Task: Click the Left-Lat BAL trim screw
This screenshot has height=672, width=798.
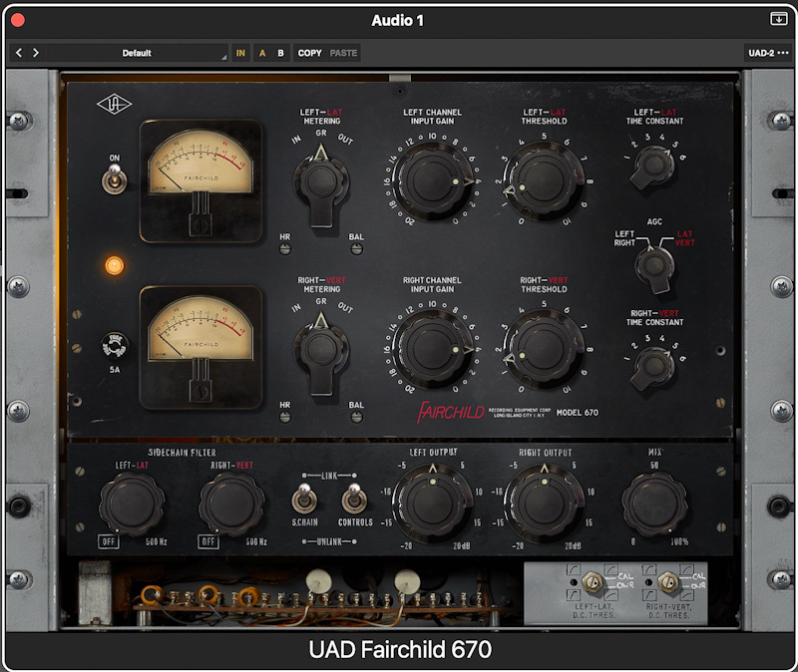Action: coord(356,248)
